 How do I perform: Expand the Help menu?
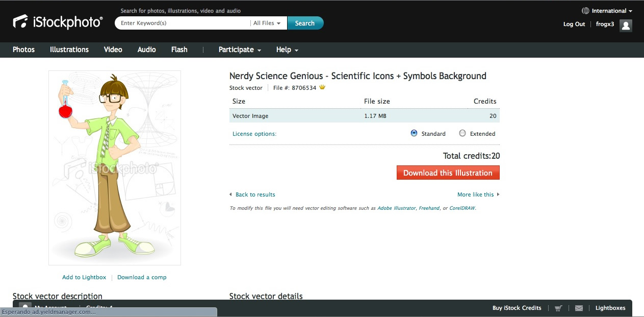287,50
